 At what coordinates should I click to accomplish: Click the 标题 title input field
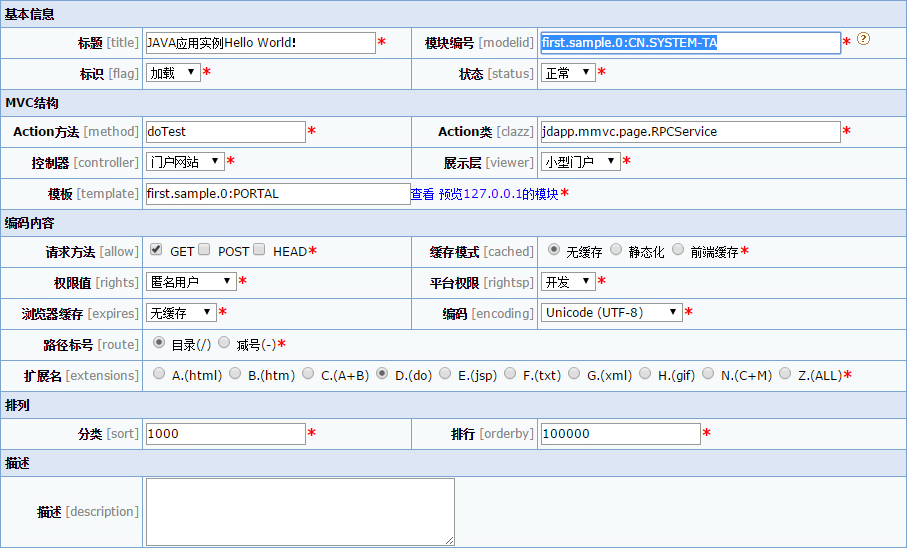pyautogui.click(x=259, y=43)
